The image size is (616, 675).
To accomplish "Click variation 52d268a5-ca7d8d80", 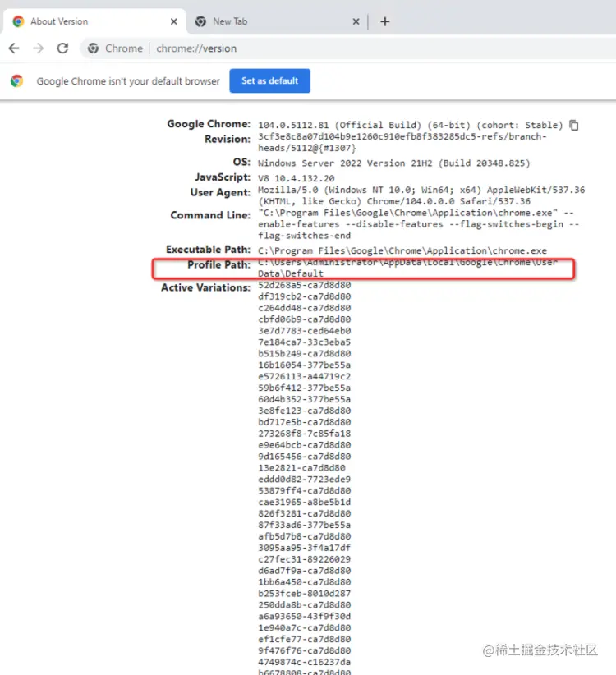I will (x=305, y=285).
